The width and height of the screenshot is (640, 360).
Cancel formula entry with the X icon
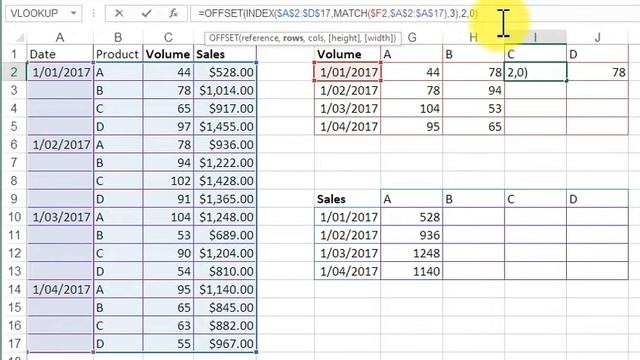coord(119,13)
